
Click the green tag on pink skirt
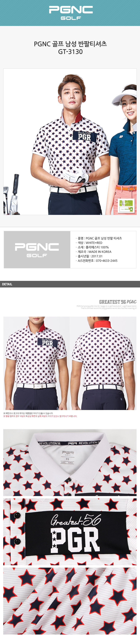click(x=127, y=206)
